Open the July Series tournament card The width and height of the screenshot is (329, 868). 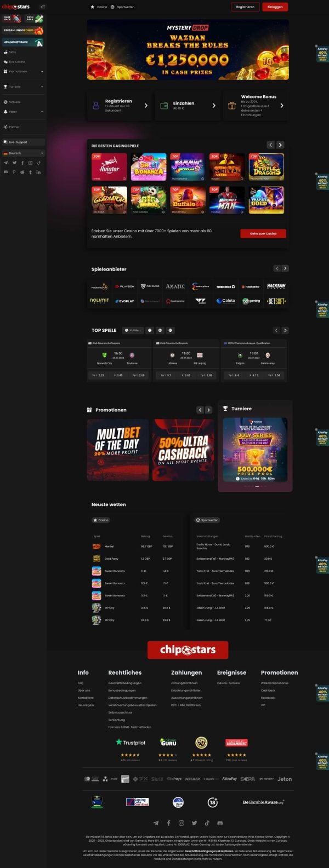tap(255, 450)
